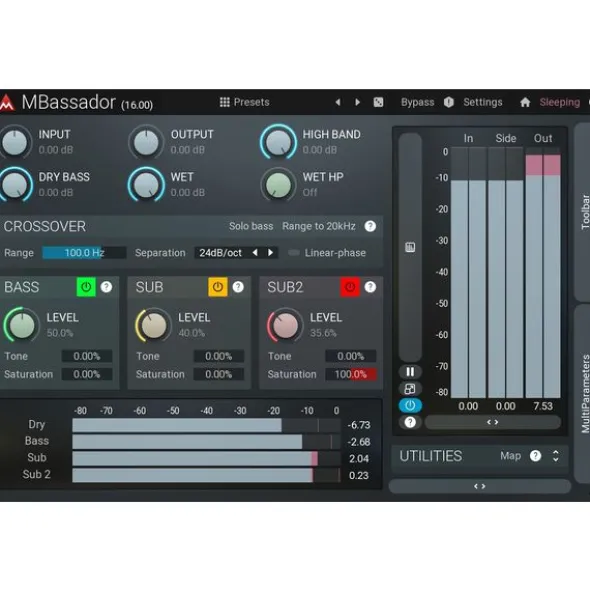
Task: Click the WET gain knob
Action: [x=146, y=185]
